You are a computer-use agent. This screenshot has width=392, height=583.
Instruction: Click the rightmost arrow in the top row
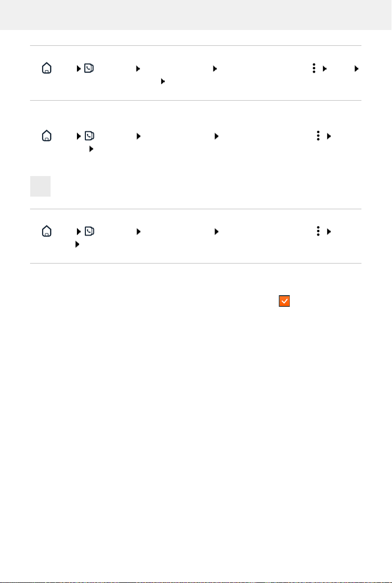pyautogui.click(x=356, y=69)
